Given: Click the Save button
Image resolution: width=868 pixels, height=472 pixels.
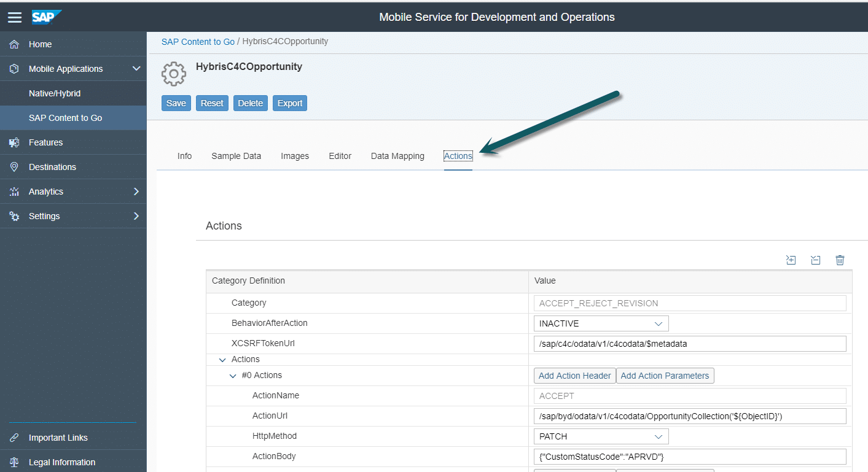Looking at the screenshot, I should click(x=176, y=103).
